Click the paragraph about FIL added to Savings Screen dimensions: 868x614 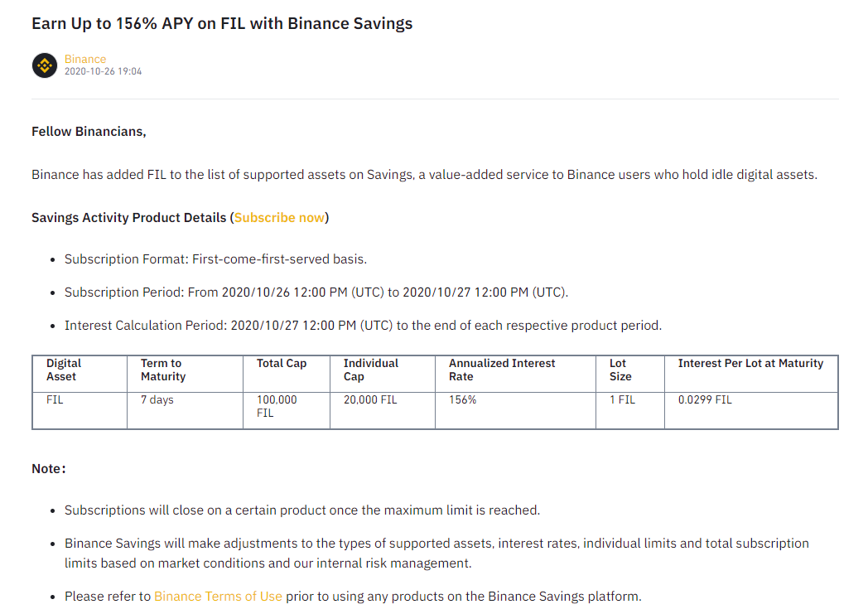pos(425,175)
